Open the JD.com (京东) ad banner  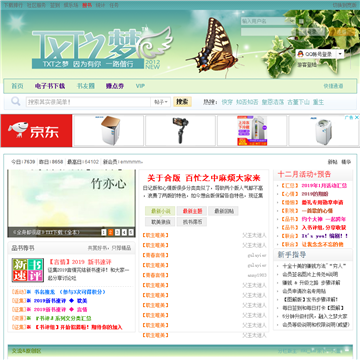pos(36,131)
